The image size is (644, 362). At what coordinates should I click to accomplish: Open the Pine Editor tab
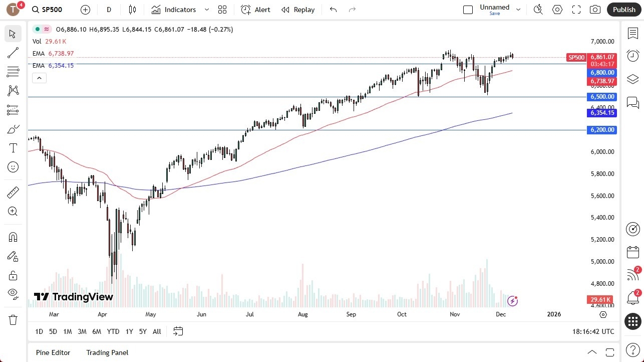coord(53,352)
